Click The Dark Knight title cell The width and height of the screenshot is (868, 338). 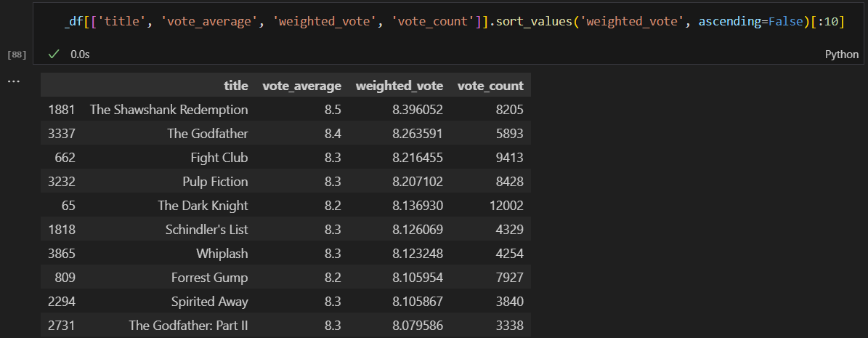click(x=203, y=206)
